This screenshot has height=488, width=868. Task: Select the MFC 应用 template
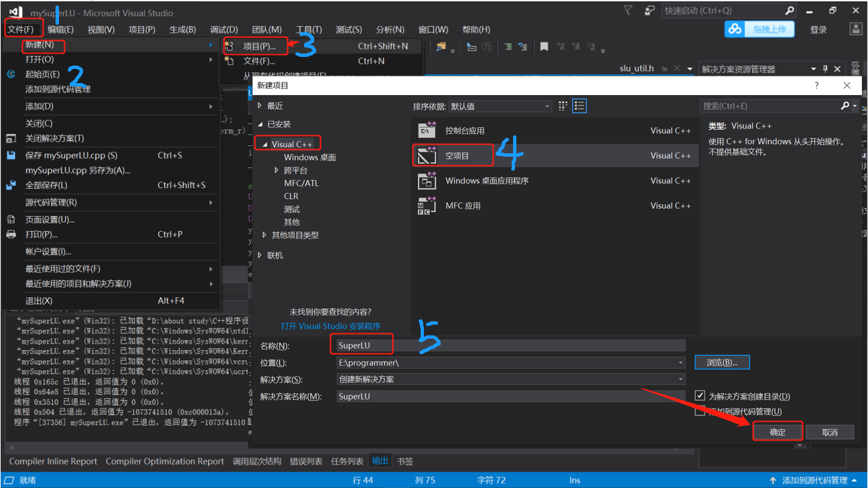coord(555,206)
